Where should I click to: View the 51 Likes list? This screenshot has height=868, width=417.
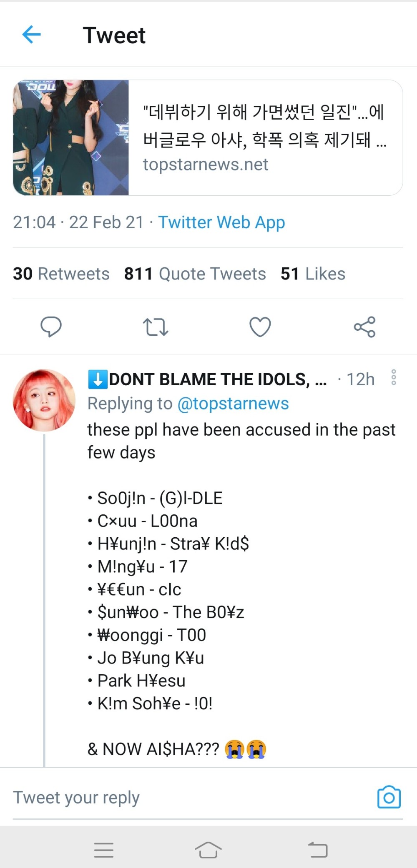pyautogui.click(x=313, y=274)
